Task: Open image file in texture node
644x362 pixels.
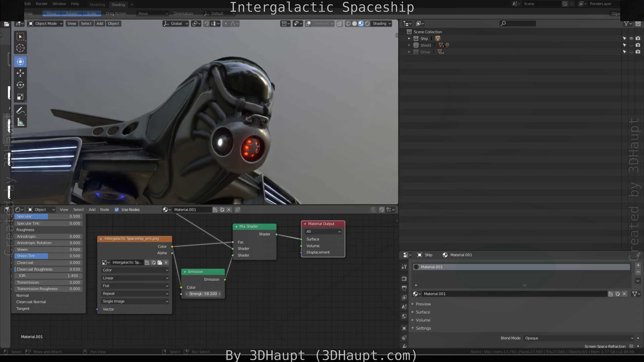Action: click(160, 262)
